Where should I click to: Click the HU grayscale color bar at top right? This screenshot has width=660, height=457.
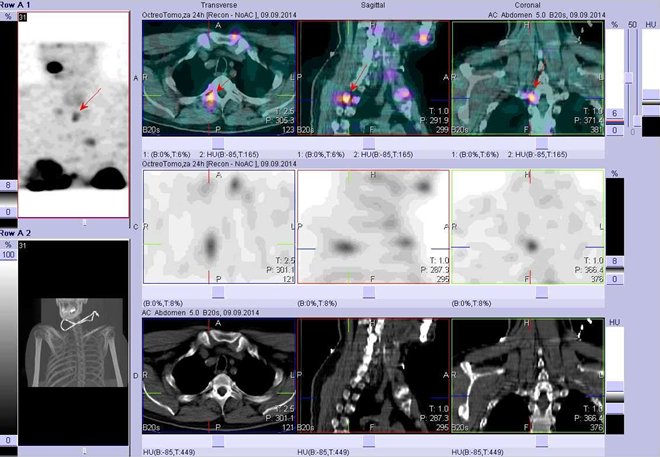(x=649, y=80)
